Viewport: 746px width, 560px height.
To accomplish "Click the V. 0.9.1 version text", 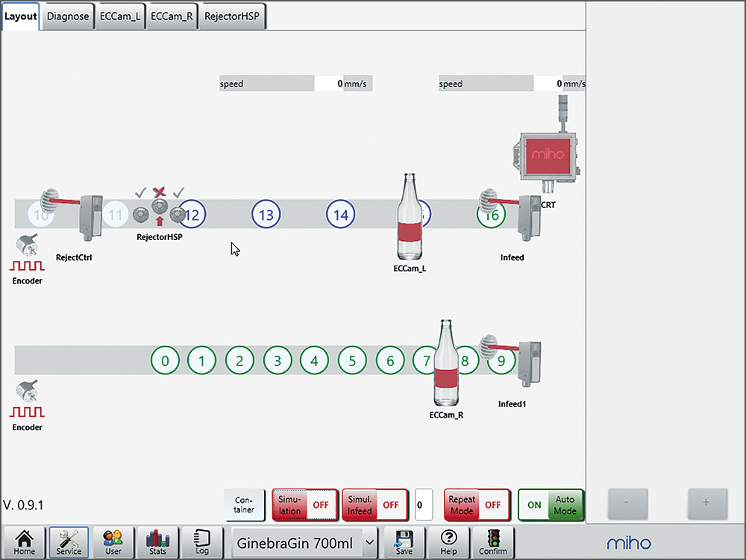I will click(23, 505).
